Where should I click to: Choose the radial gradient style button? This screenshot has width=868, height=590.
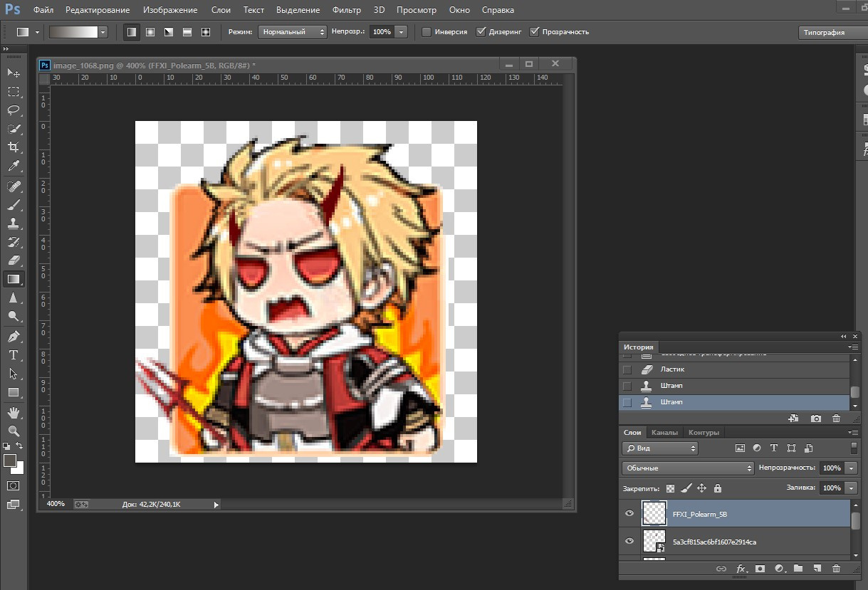(x=150, y=32)
